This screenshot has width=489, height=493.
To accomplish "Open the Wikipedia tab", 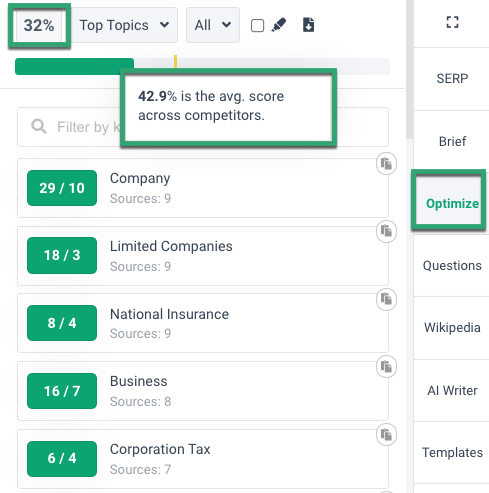I will tap(452, 328).
